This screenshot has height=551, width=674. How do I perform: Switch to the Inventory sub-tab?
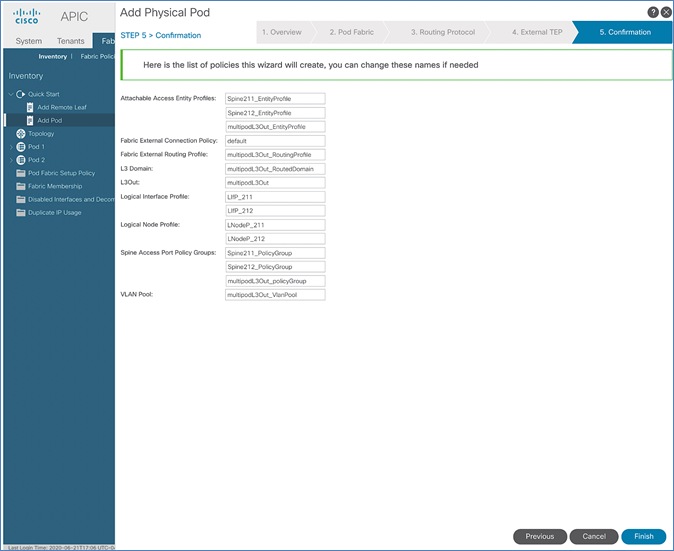[x=52, y=56]
